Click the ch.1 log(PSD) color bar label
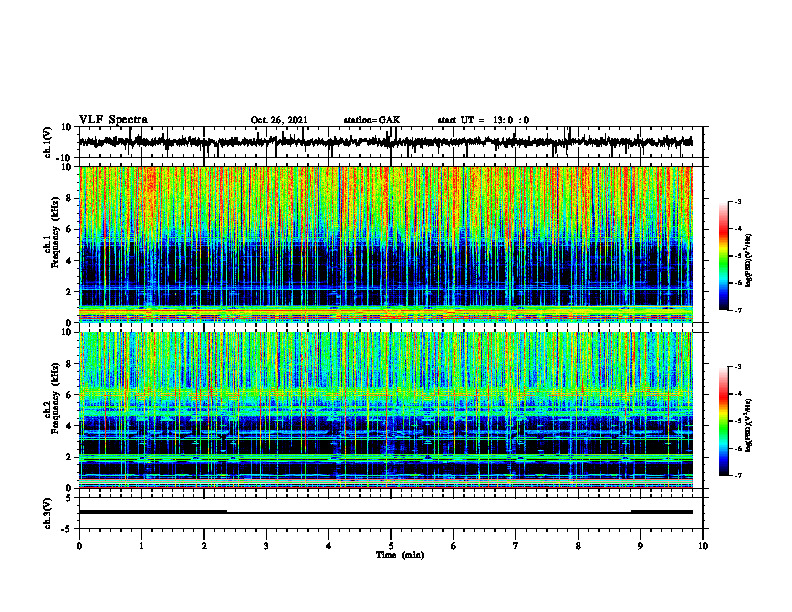The image size is (792, 612). [x=749, y=260]
